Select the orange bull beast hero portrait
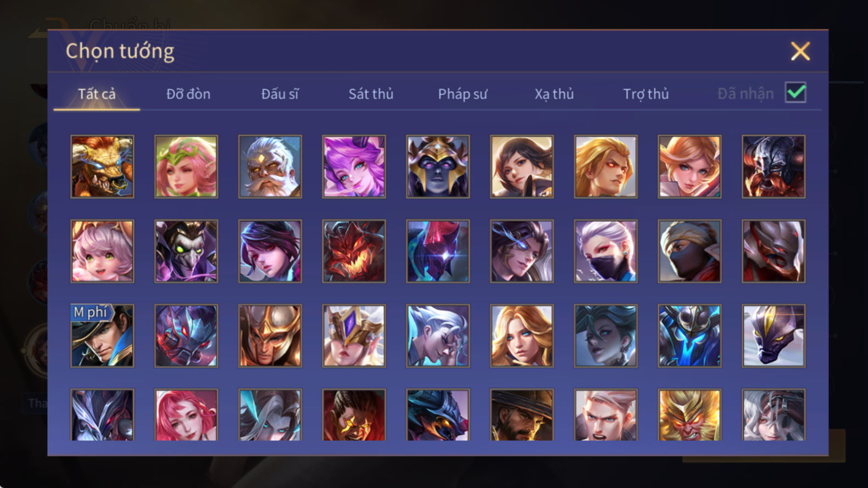Viewport: 868px width, 488px height. click(x=102, y=167)
